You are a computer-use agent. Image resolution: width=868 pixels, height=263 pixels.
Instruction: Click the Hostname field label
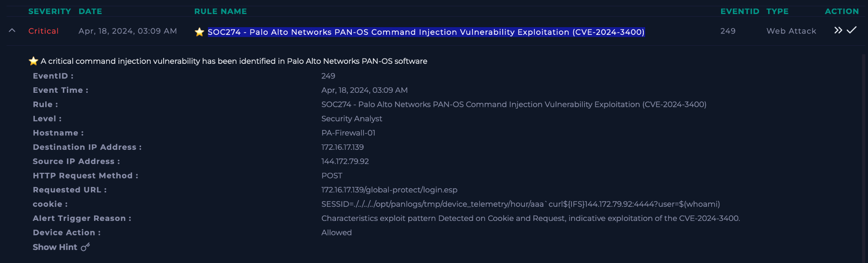point(58,133)
